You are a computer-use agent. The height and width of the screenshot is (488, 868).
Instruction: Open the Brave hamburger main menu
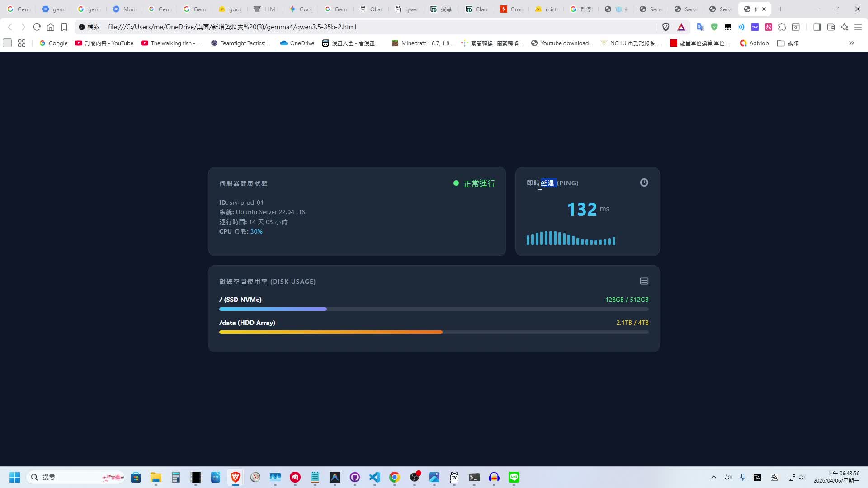click(x=858, y=27)
